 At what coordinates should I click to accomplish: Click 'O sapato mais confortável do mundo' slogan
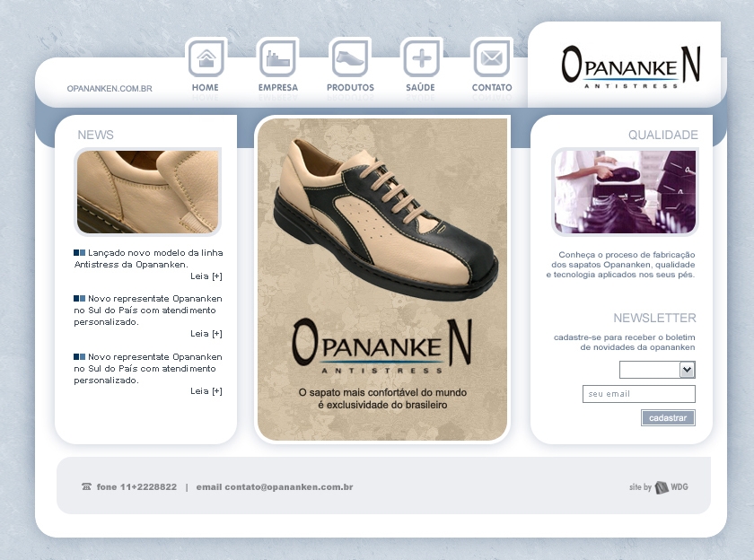[382, 393]
